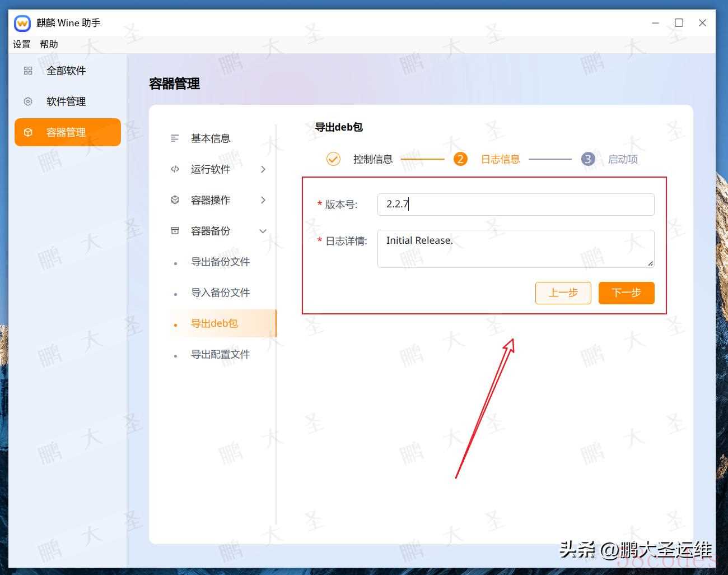Select 导出配置文件 in the sidebar

(220, 354)
